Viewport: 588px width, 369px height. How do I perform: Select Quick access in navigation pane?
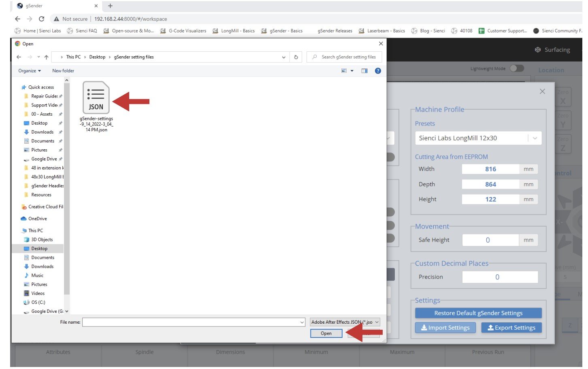coord(40,87)
